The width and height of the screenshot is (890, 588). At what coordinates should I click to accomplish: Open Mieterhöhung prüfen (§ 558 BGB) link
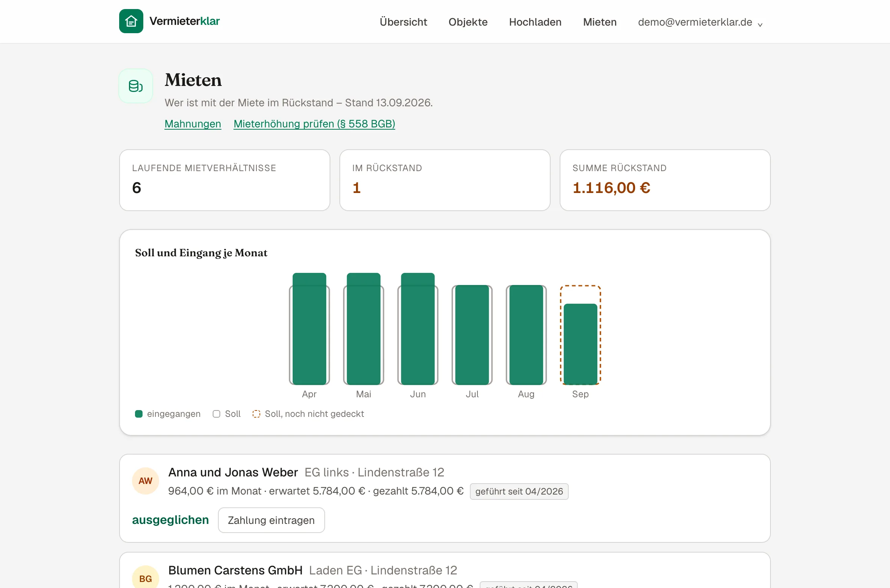point(314,124)
